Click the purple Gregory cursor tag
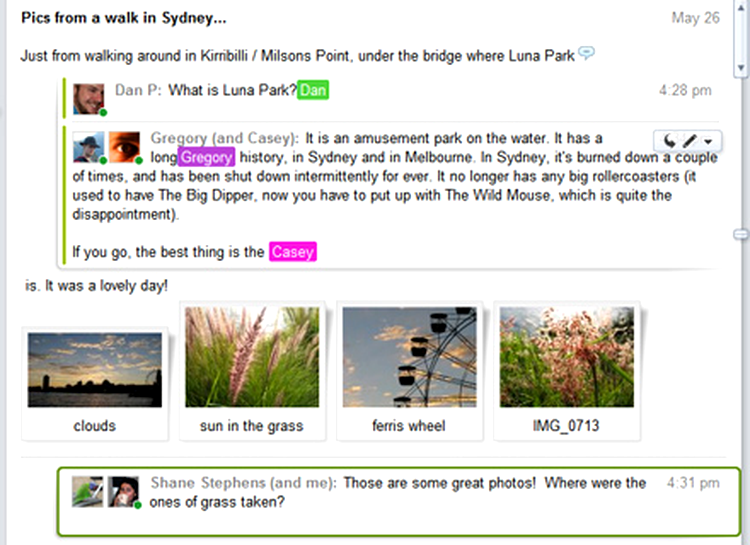 tap(206, 157)
